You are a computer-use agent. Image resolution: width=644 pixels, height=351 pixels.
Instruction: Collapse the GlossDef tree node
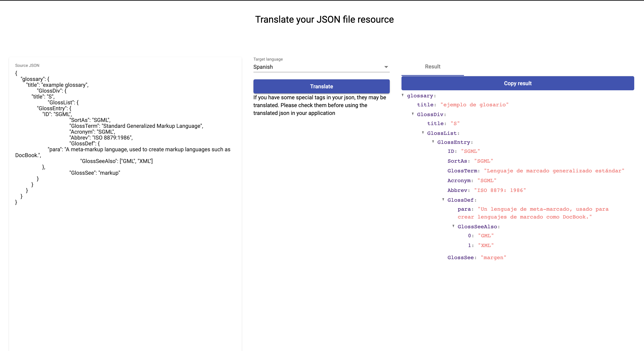point(443,200)
